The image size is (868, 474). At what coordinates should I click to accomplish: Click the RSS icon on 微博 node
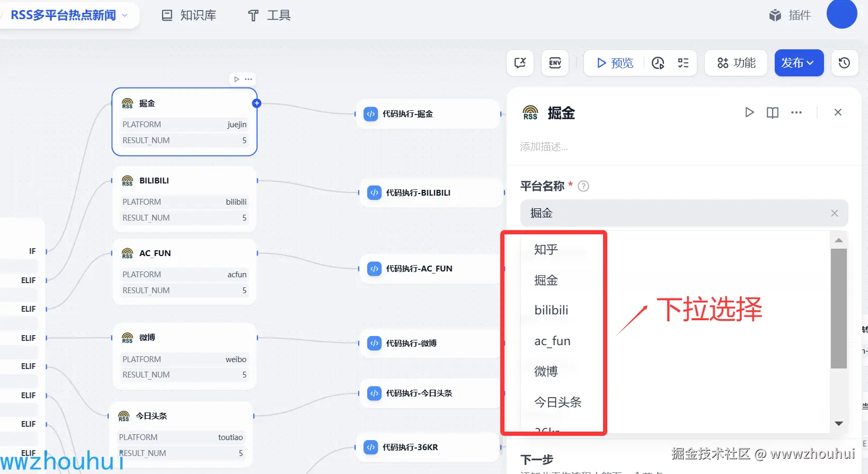pos(127,338)
